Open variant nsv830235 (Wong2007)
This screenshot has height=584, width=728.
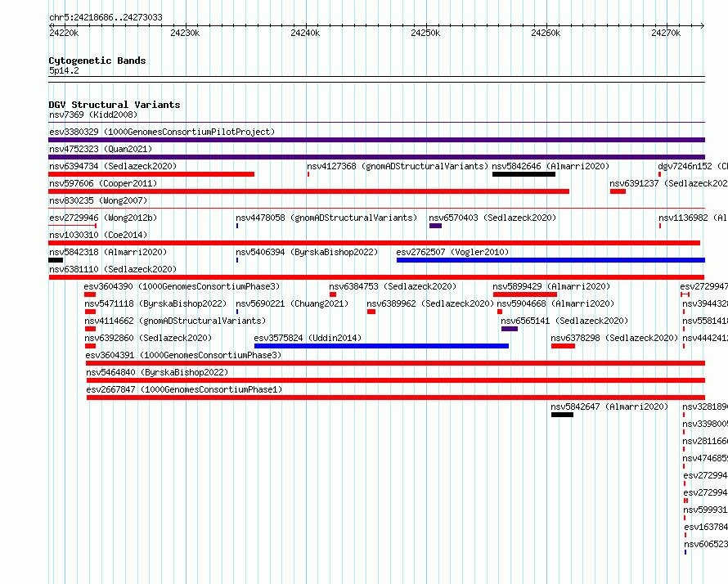(x=98, y=200)
